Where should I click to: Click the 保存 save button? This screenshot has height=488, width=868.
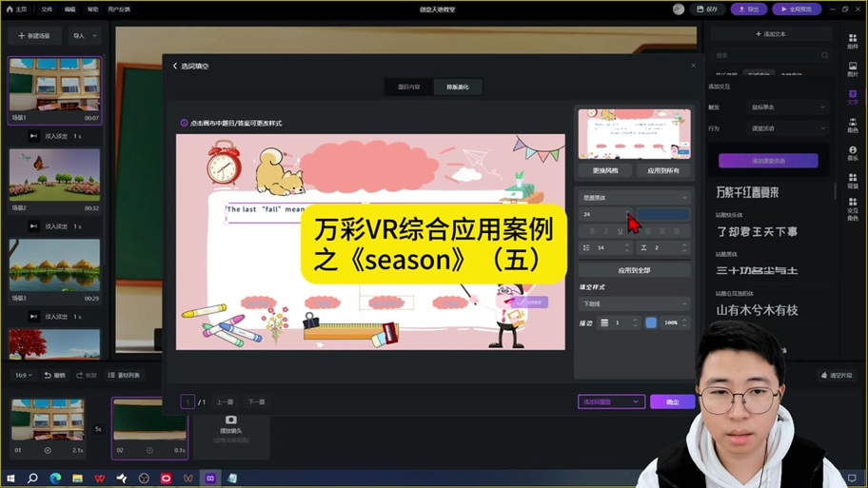pos(707,10)
